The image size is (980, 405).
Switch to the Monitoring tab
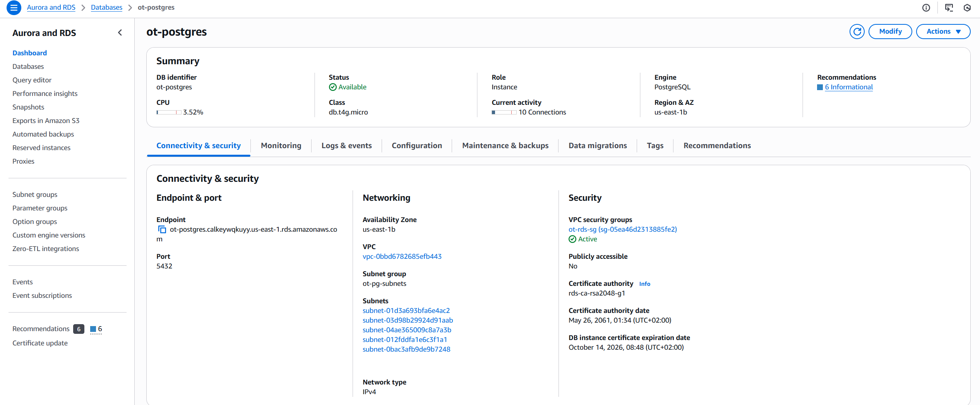click(281, 145)
